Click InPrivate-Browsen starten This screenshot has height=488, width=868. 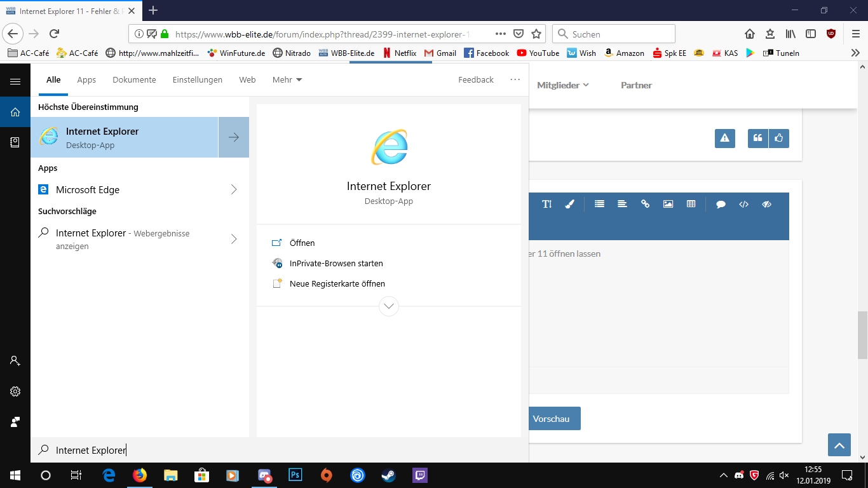336,263
